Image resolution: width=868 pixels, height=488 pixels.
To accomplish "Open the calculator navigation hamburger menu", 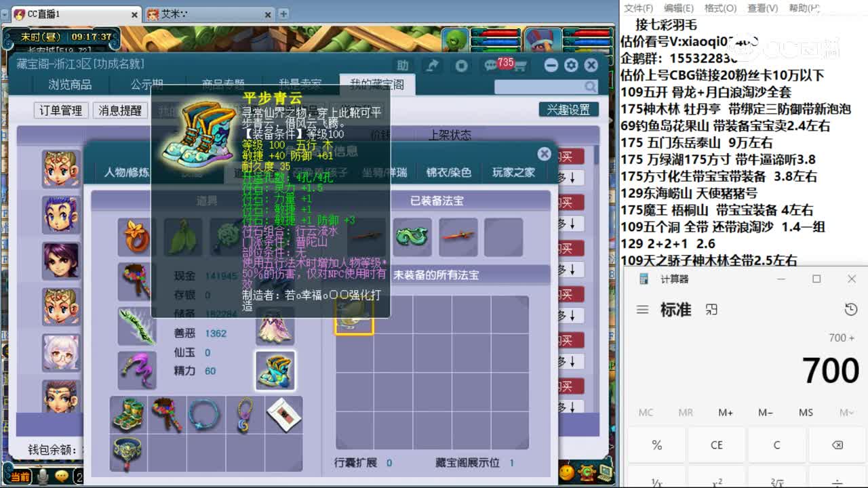I will (x=642, y=310).
